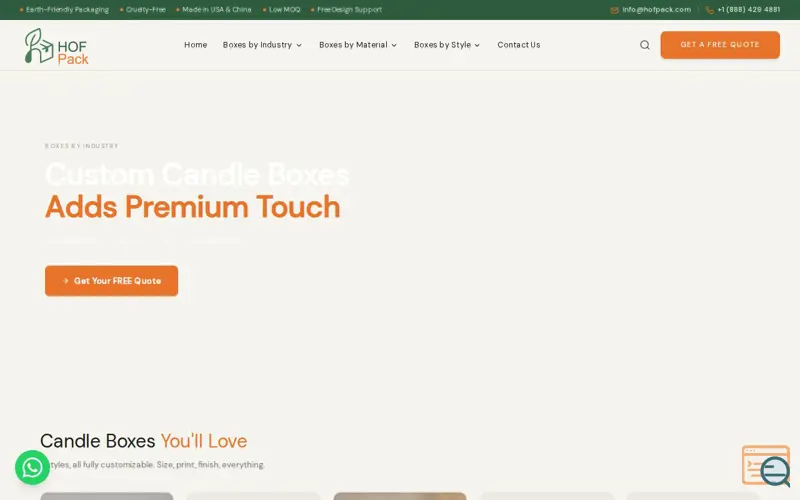This screenshot has height=500, width=800.
Task: Call the +1 (888) 429 4881 number
Action: click(x=748, y=10)
